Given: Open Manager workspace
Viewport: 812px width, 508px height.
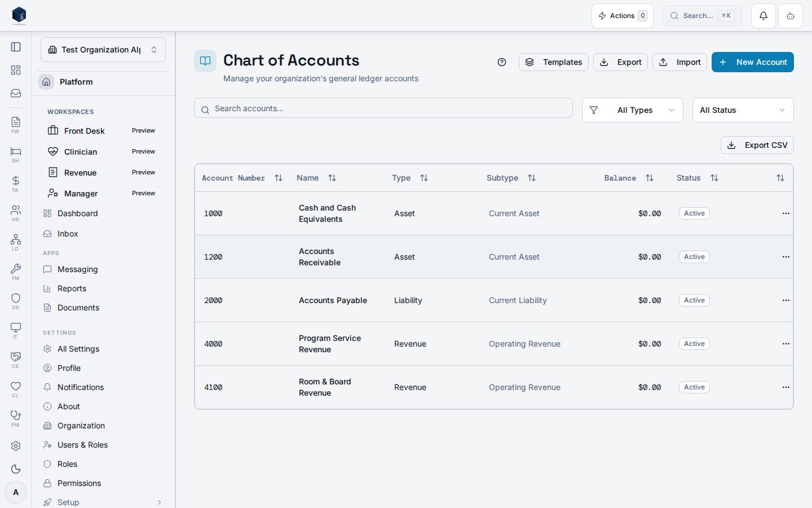Looking at the screenshot, I should coord(101,194).
